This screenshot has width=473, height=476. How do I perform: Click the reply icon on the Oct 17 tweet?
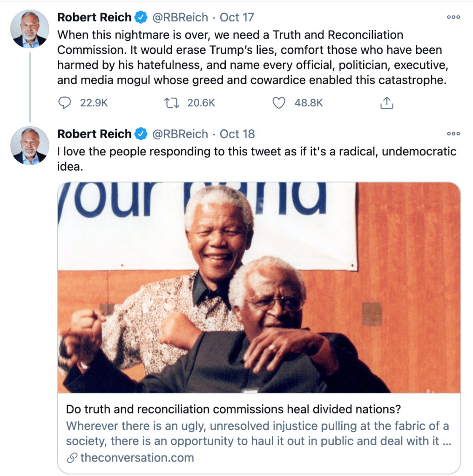(64, 103)
